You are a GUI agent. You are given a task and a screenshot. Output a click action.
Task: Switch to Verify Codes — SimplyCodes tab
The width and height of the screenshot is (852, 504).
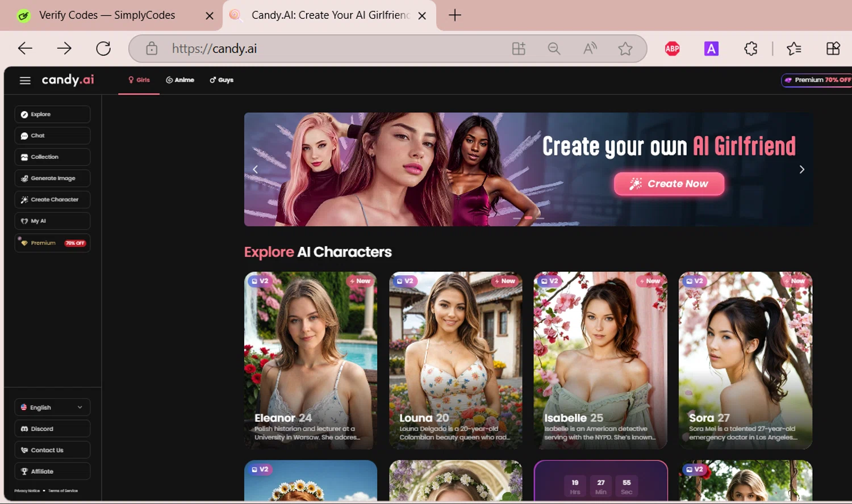click(x=107, y=15)
